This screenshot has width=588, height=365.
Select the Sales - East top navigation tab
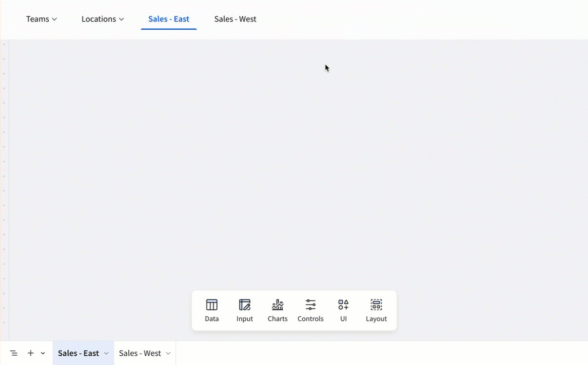tap(169, 19)
